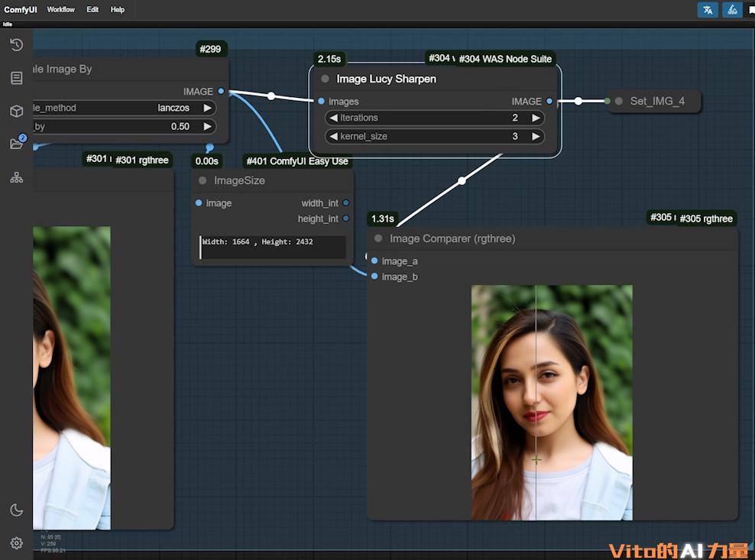Click the scale-by 0.50 value field

click(125, 126)
